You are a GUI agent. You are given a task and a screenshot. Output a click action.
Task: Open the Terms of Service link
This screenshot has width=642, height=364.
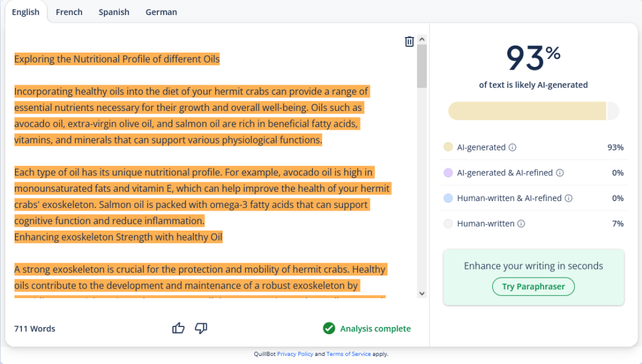tap(348, 354)
